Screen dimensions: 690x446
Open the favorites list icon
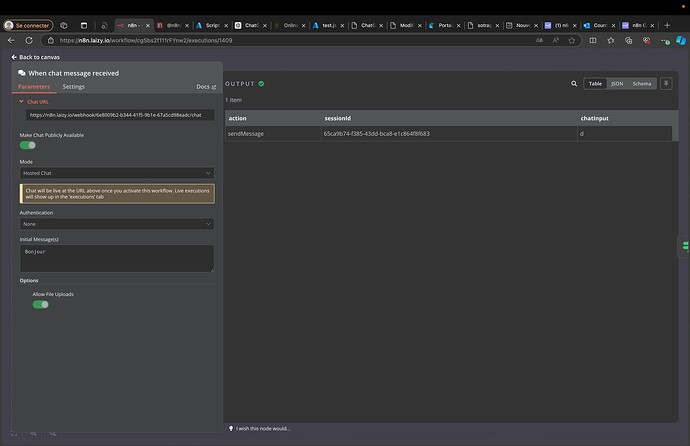(611, 40)
